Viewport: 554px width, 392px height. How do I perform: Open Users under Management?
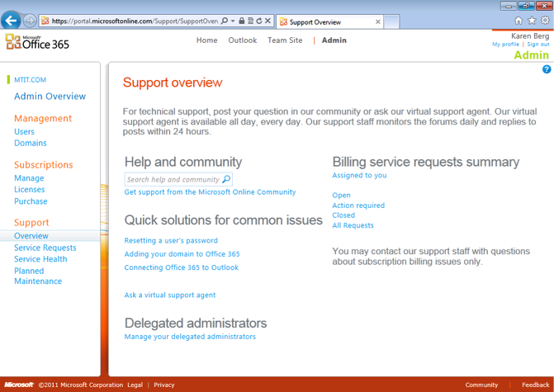[24, 131]
